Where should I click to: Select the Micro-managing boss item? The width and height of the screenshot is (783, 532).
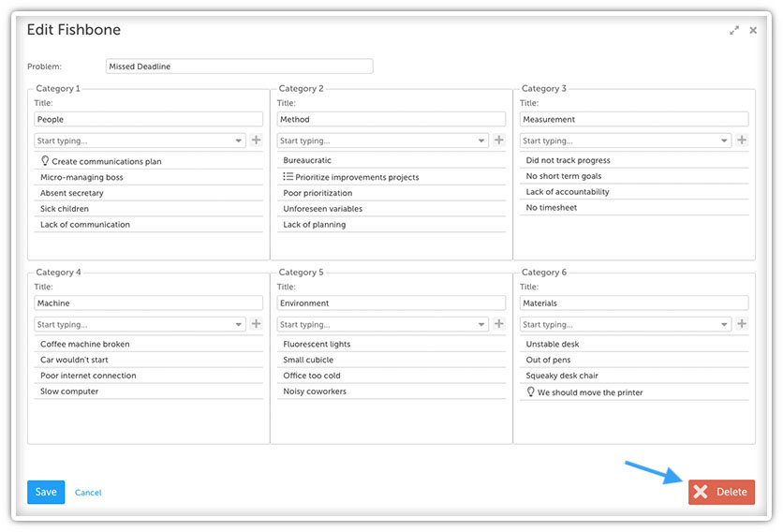point(148,177)
